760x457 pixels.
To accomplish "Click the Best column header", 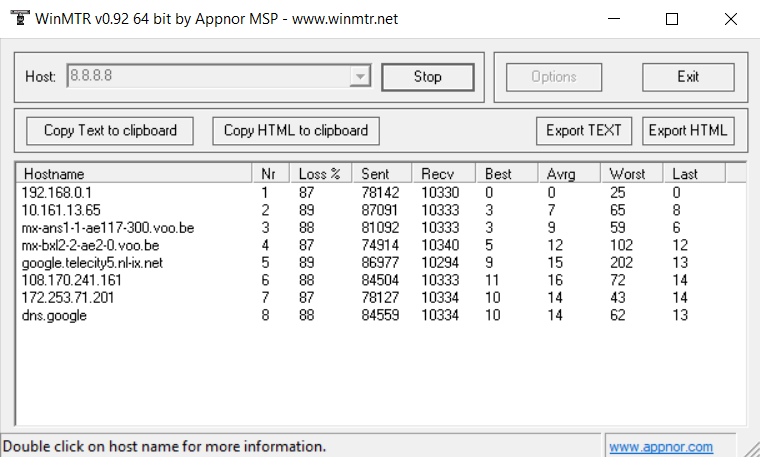I will tap(507, 173).
